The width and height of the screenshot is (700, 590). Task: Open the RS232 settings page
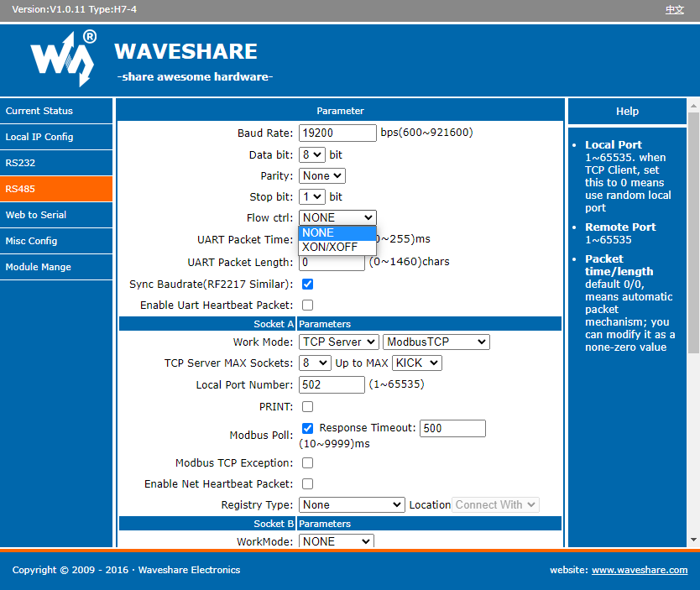[55, 163]
